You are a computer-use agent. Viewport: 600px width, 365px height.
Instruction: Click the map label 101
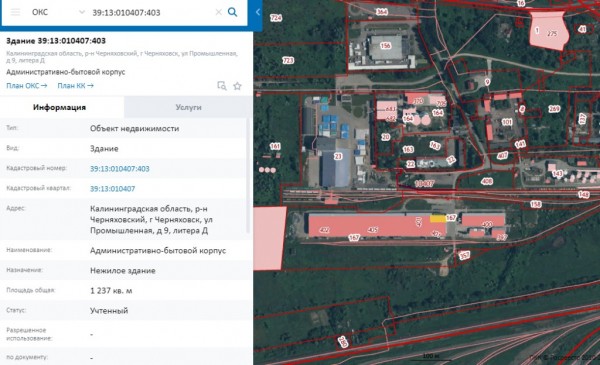[x=507, y=122]
